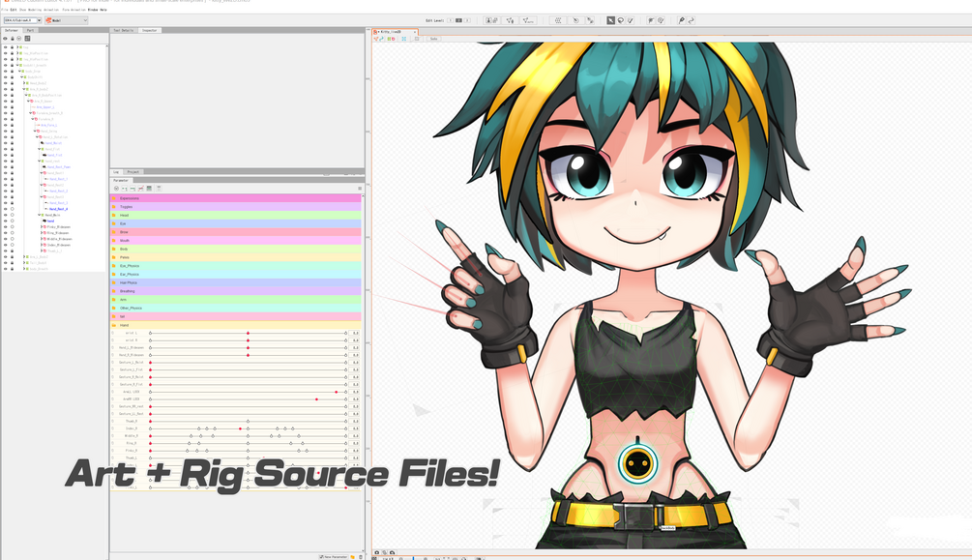Open the Parameter panel hamburger menu

coord(360,189)
